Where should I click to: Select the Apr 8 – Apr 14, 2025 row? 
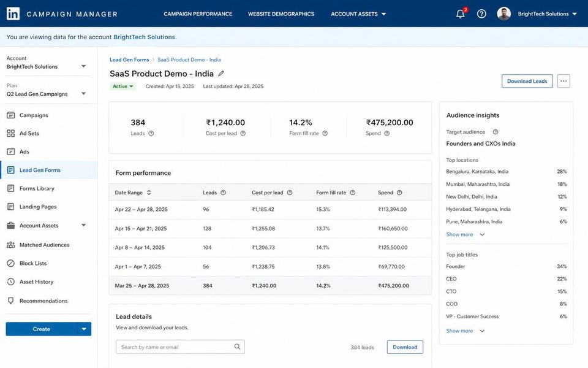(270, 247)
